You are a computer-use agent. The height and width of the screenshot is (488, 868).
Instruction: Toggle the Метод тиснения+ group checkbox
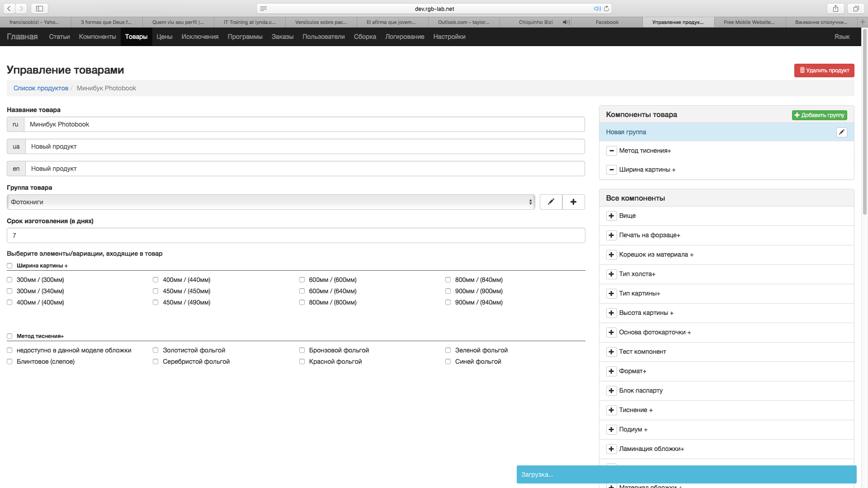click(9, 336)
